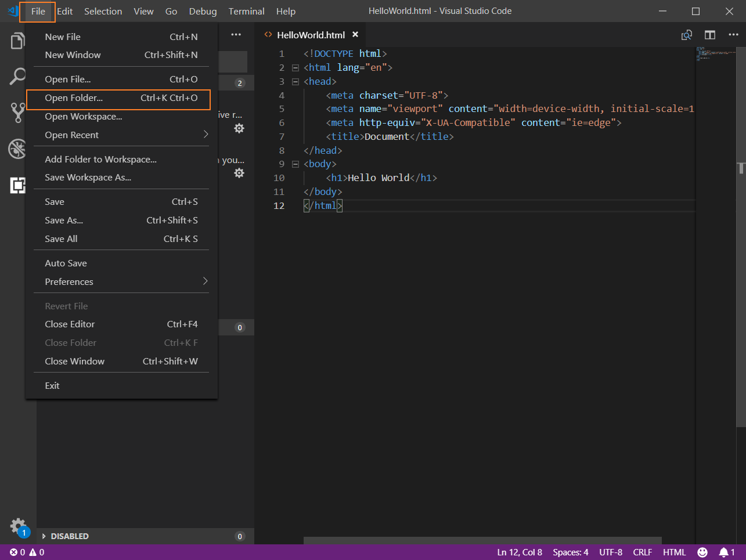Screen dimensions: 746x560
Task: Open the Search view icon
Action: [x=17, y=76]
